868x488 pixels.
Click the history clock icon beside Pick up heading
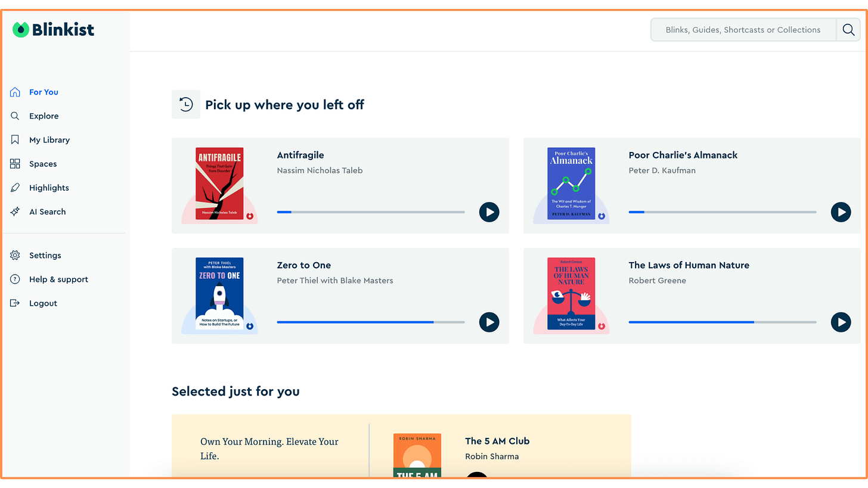point(186,104)
